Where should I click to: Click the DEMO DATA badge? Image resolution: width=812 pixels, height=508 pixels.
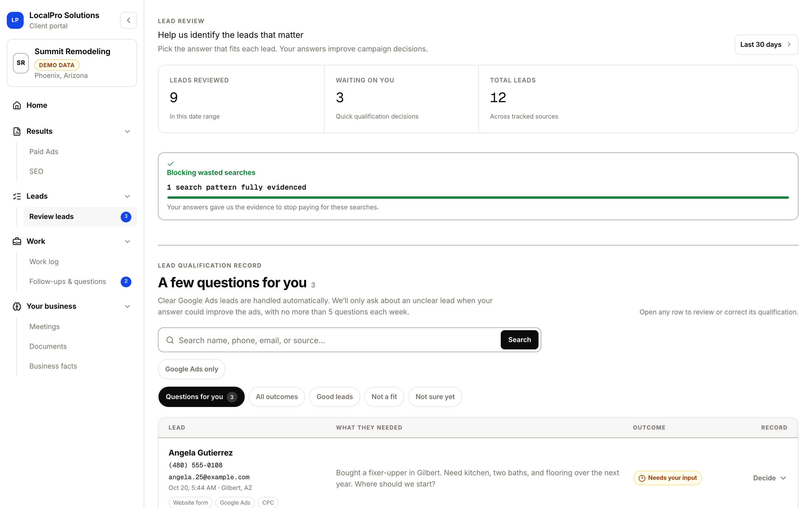57,65
